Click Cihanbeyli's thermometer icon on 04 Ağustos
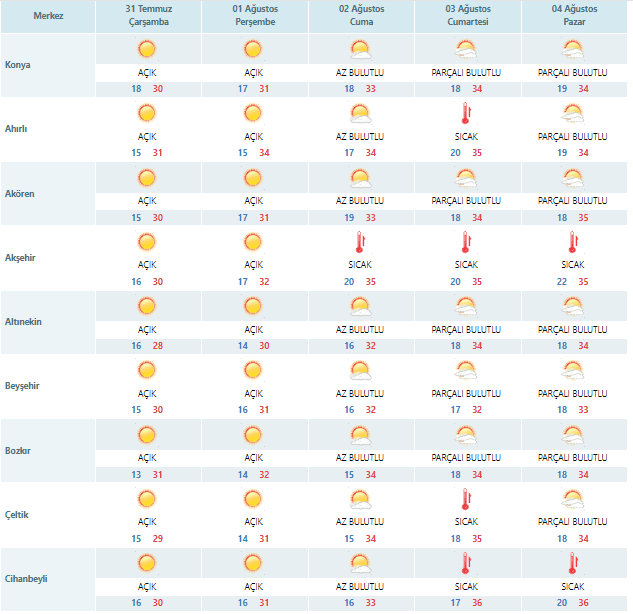The width and height of the screenshot is (633, 614). click(x=573, y=563)
